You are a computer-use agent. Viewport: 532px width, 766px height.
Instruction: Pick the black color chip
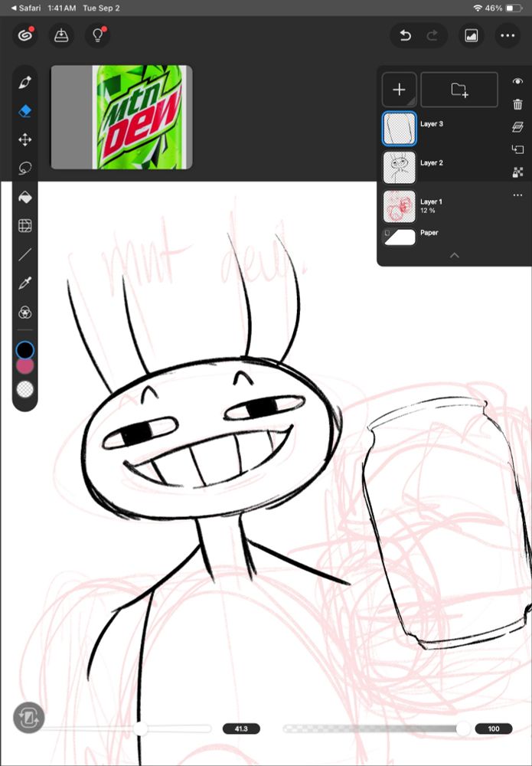click(x=25, y=350)
